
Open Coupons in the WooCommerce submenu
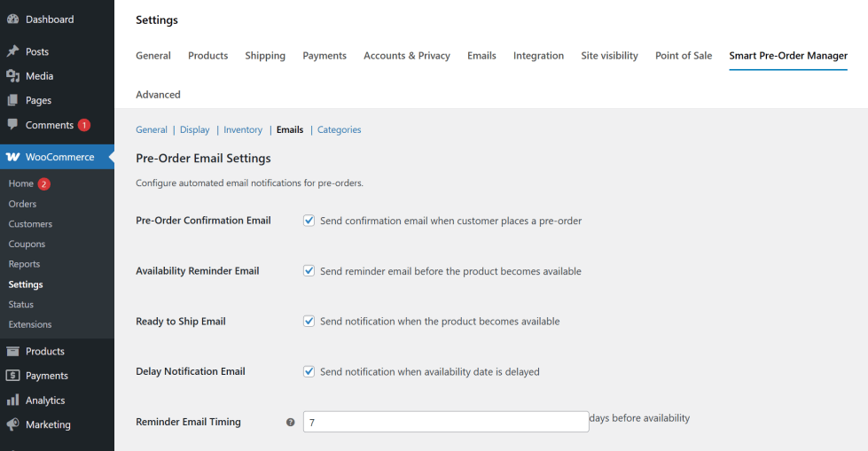tap(27, 245)
